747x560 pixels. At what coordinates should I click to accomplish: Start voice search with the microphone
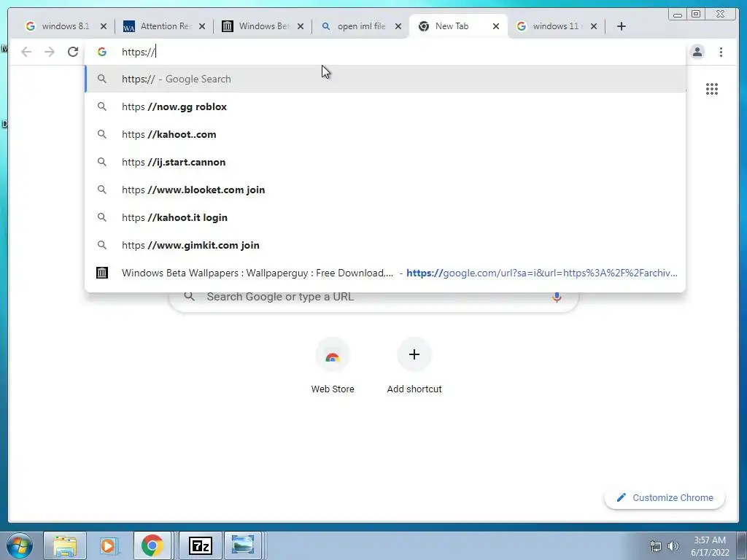(x=557, y=297)
